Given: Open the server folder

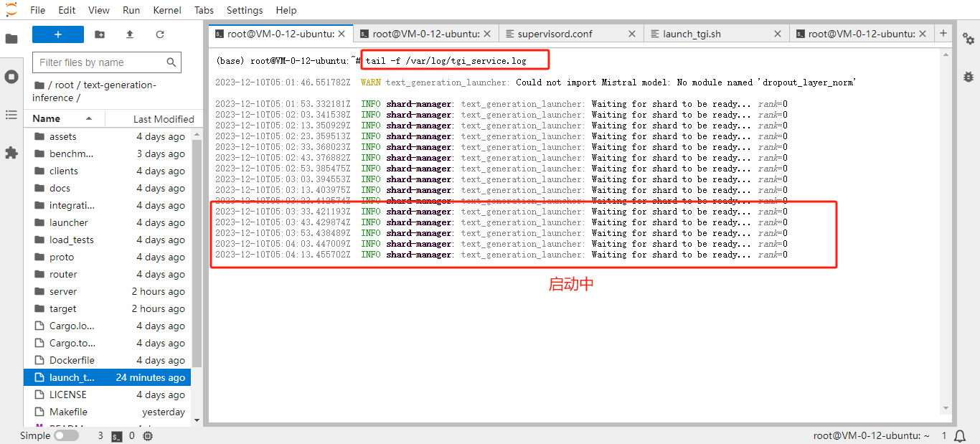Looking at the screenshot, I should [x=108, y=291].
